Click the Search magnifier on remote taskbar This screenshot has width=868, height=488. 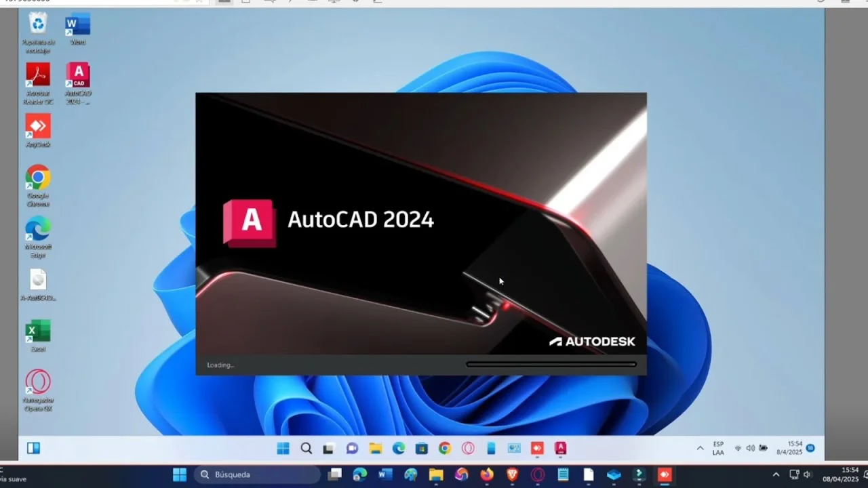pyautogui.click(x=306, y=448)
